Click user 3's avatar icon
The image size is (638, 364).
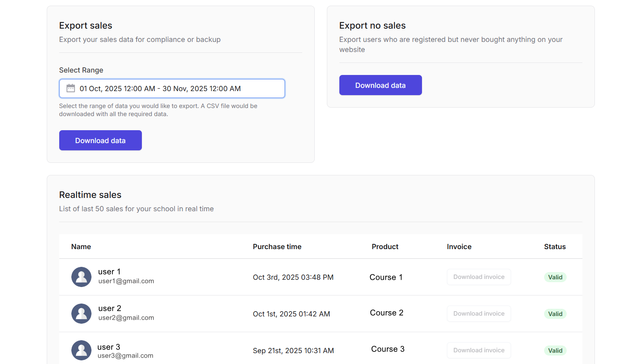(81, 350)
